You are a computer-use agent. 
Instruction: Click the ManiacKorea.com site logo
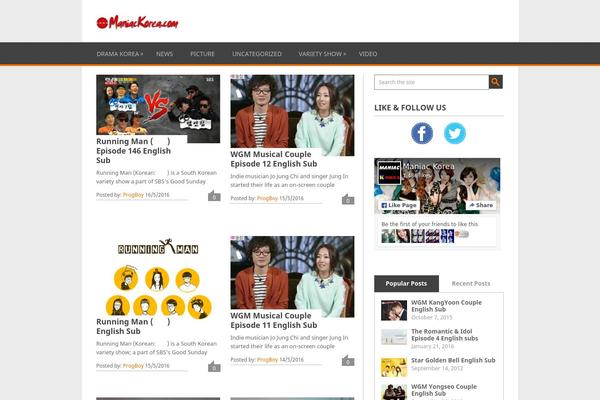point(137,23)
